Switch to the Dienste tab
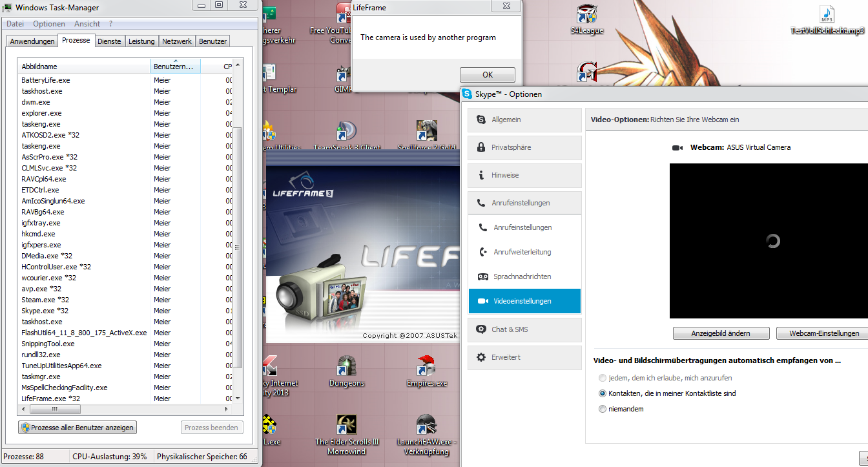868x467 pixels. 109,41
